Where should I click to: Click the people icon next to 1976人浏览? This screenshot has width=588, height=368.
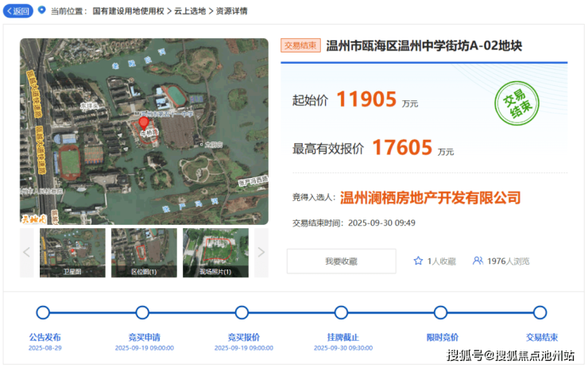point(478,261)
